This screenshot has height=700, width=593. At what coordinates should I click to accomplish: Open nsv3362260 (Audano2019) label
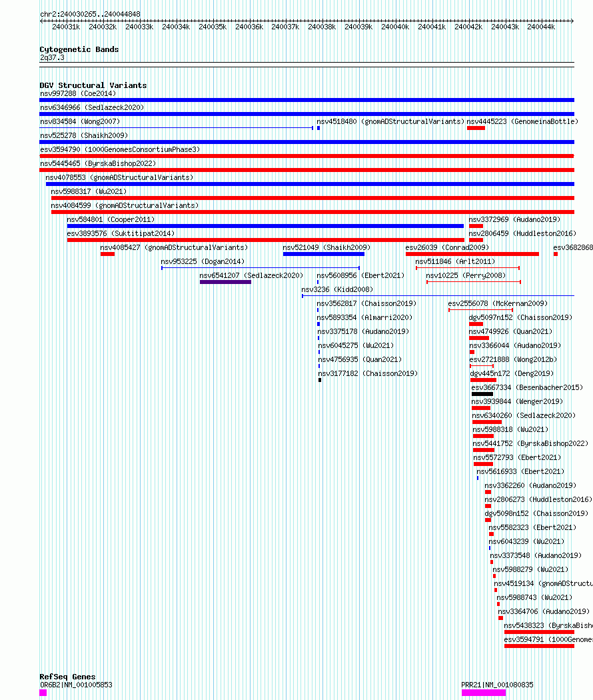pyautogui.click(x=530, y=485)
